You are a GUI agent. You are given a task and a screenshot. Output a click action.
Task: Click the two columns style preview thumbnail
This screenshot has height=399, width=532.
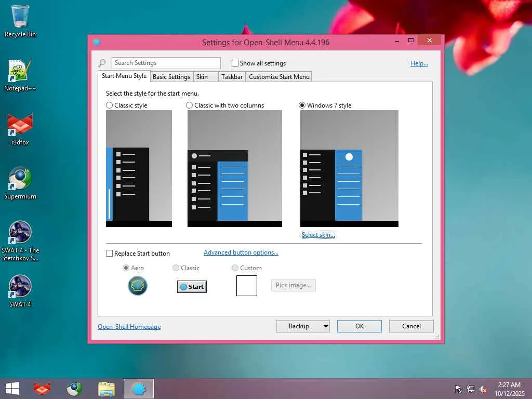tap(235, 168)
